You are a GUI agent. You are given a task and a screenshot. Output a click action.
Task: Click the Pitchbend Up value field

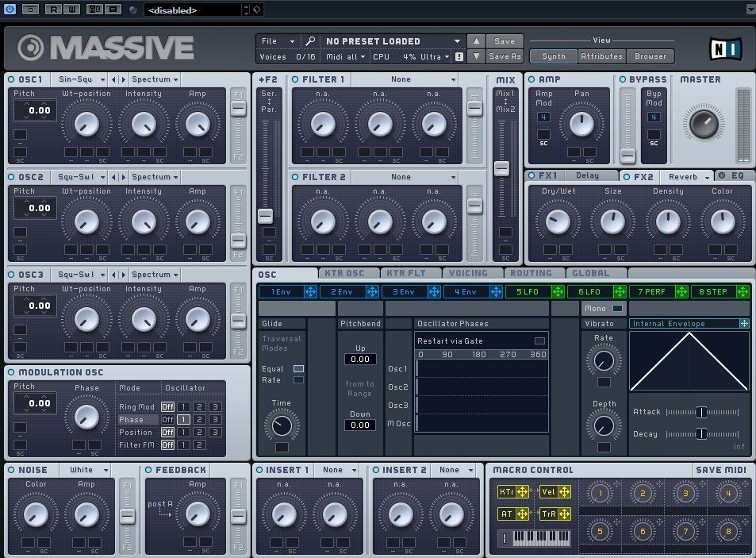tap(360, 360)
